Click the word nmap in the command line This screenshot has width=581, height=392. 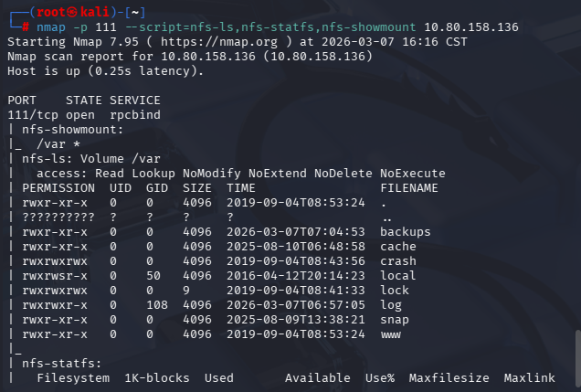pos(51,27)
